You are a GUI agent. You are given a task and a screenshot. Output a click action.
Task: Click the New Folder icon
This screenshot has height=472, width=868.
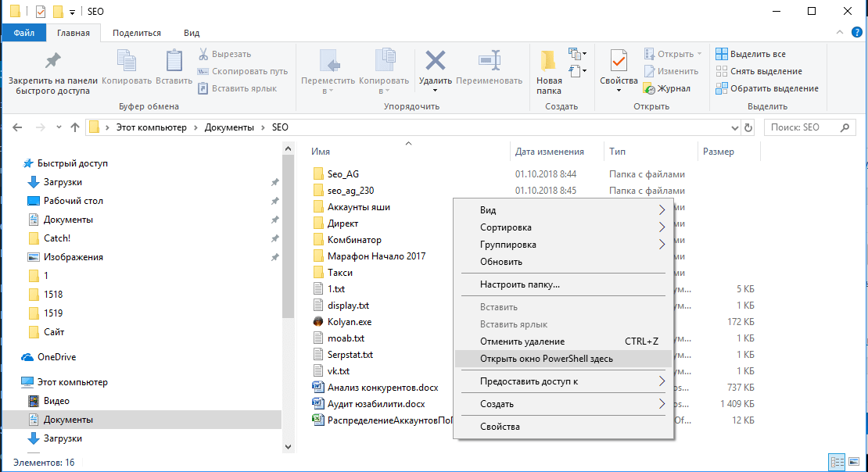tap(549, 61)
